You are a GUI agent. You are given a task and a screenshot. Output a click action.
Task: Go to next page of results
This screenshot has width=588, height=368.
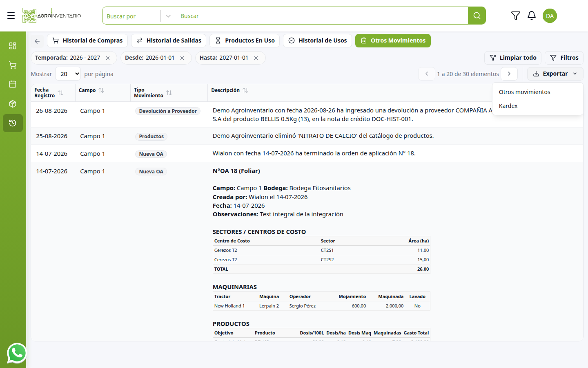509,74
